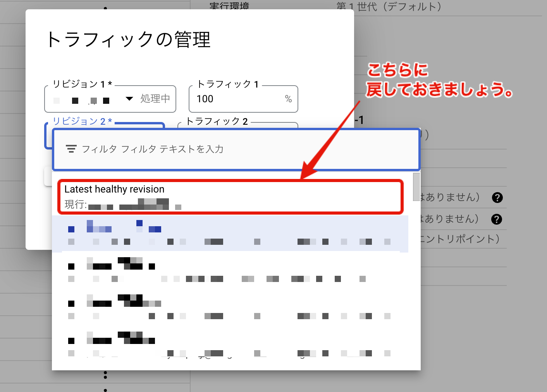Click the 処理中 status in リビジョン 1
The width and height of the screenshot is (547, 392).
click(x=154, y=99)
